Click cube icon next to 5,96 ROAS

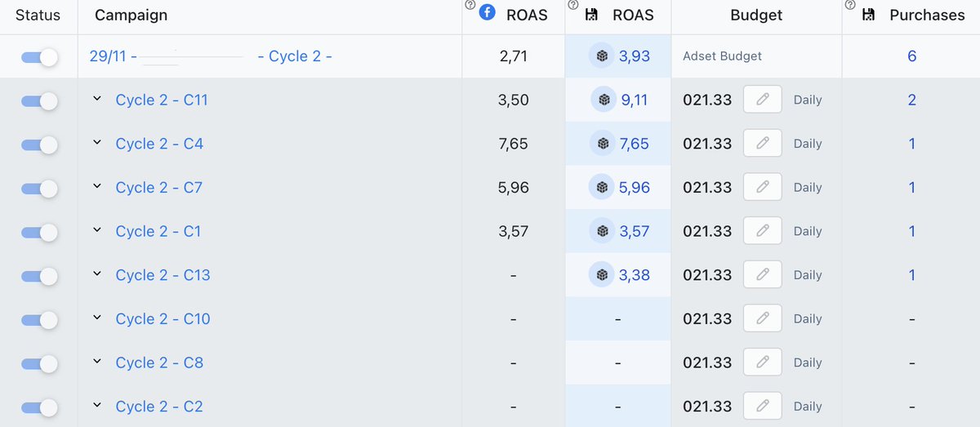tap(602, 188)
